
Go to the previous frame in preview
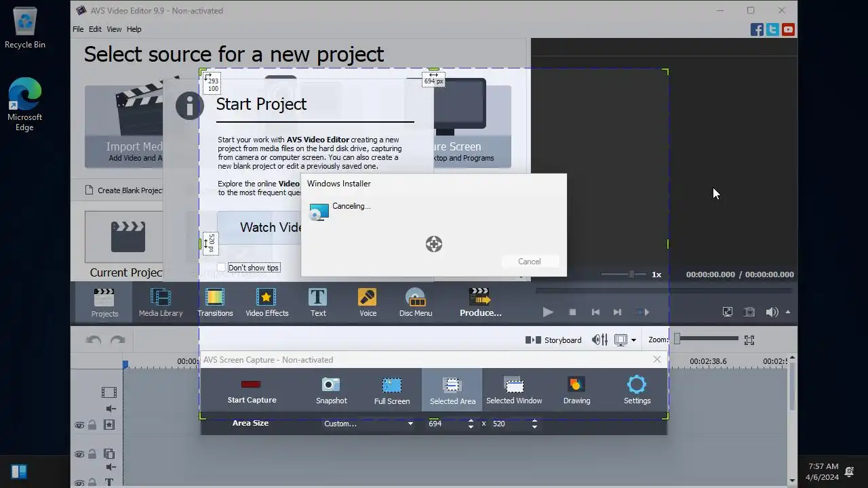coord(595,312)
